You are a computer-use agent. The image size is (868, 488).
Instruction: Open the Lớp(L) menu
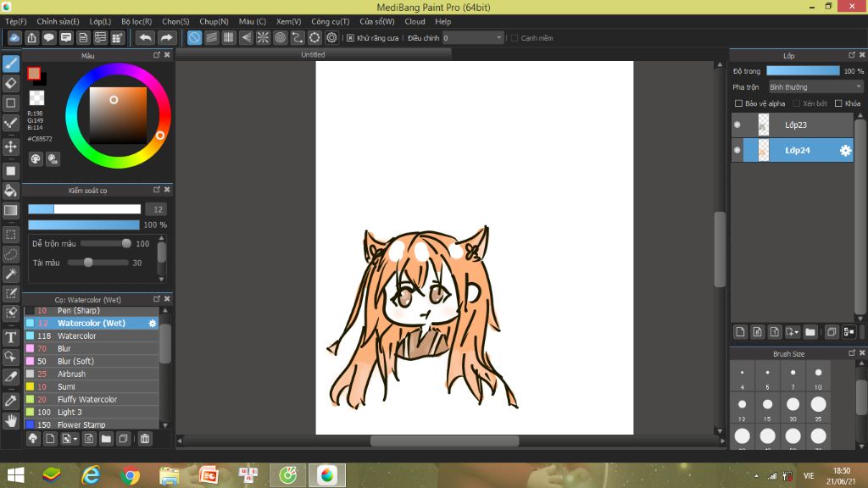(100, 21)
